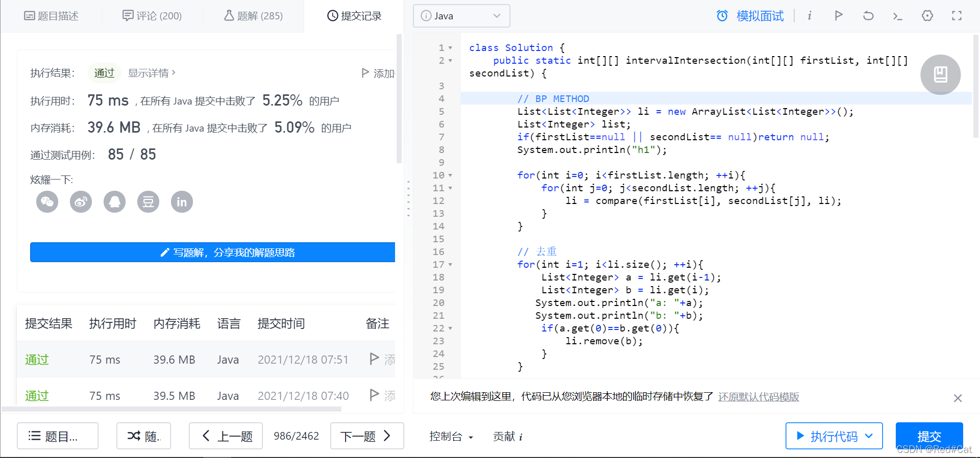
Task: Collapse the for loop at line 10
Action: [450, 175]
